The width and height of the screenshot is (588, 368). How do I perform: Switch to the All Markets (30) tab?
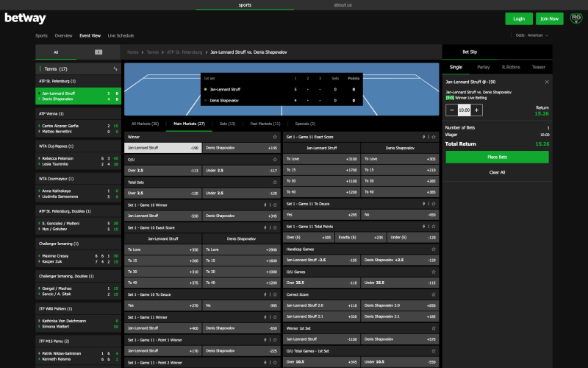pyautogui.click(x=145, y=124)
